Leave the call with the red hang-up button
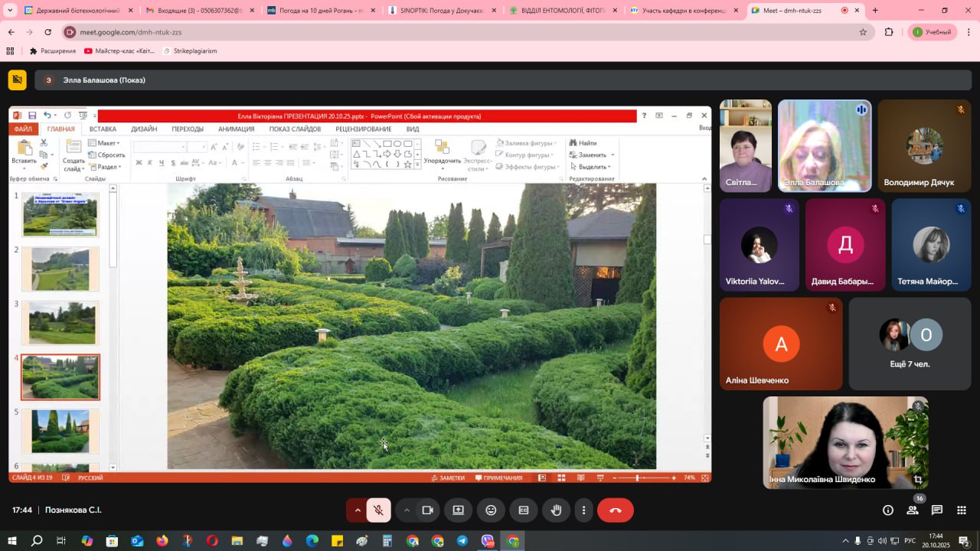Screen dimensions: 980x551 615,510
